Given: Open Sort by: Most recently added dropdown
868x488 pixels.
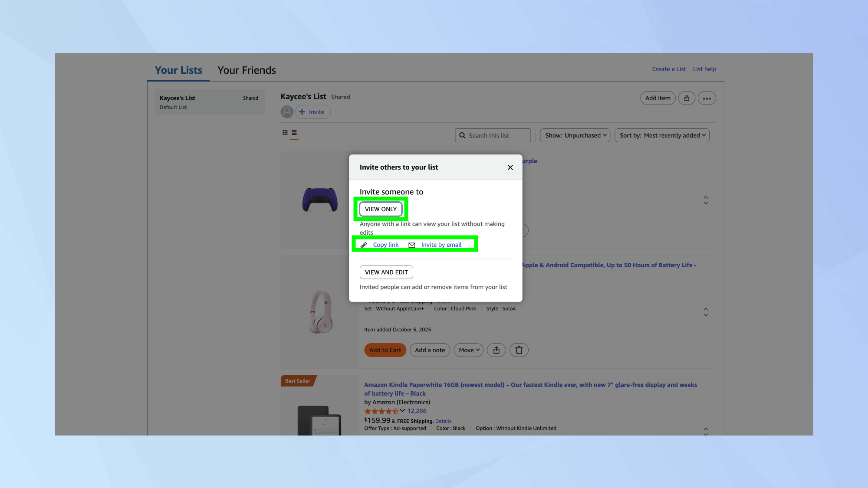Looking at the screenshot, I should [x=662, y=135].
